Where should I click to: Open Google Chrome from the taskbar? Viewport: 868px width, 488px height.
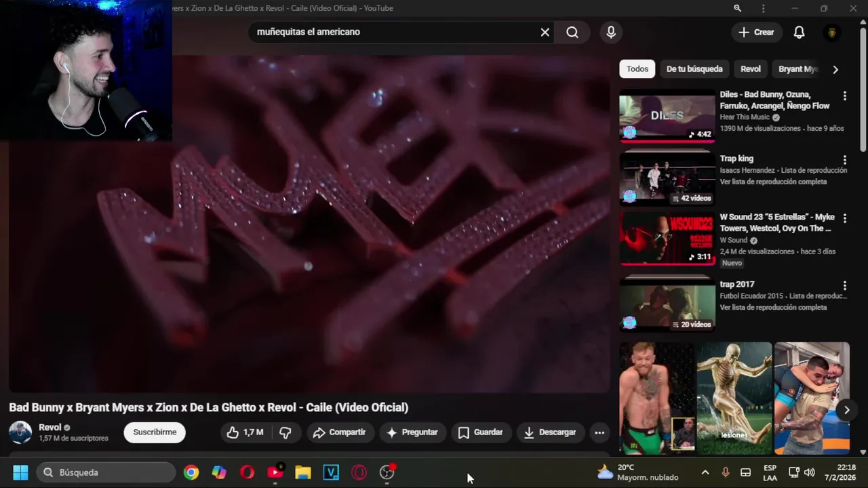pyautogui.click(x=191, y=472)
